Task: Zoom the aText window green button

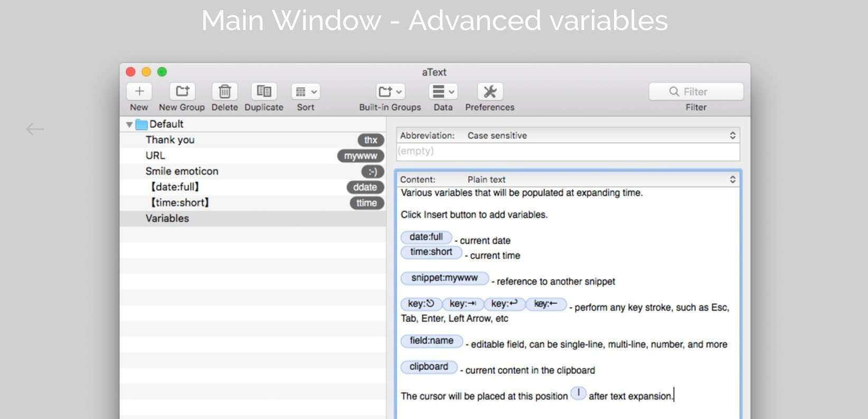Action: 162,72
